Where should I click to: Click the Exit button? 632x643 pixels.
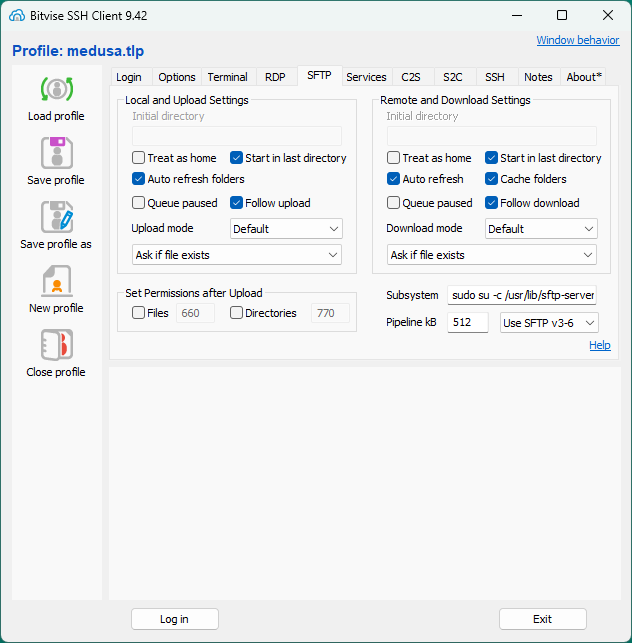(x=543, y=619)
